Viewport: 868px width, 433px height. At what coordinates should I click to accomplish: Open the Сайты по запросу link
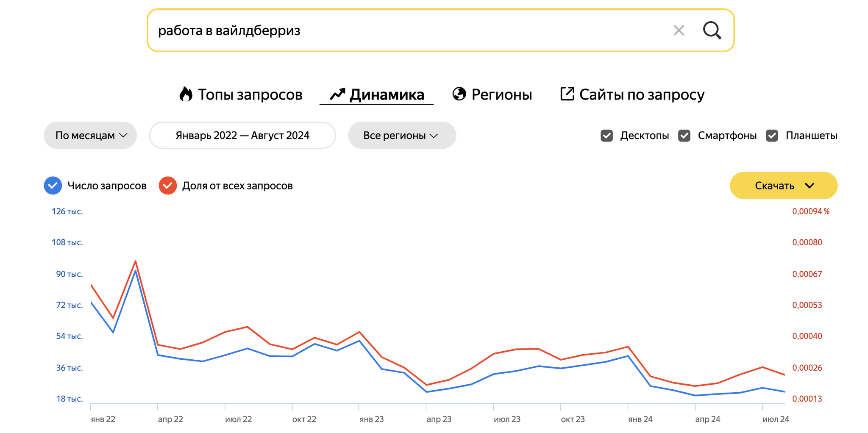point(642,94)
